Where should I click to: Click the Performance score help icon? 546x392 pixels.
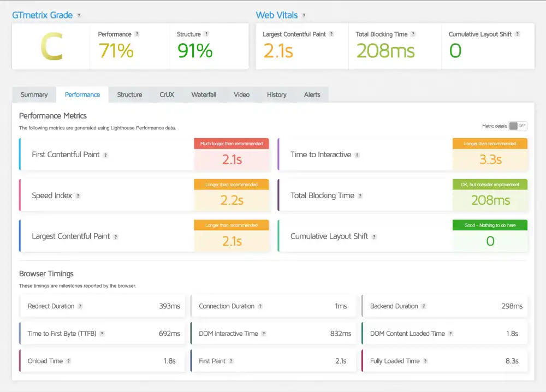(137, 34)
